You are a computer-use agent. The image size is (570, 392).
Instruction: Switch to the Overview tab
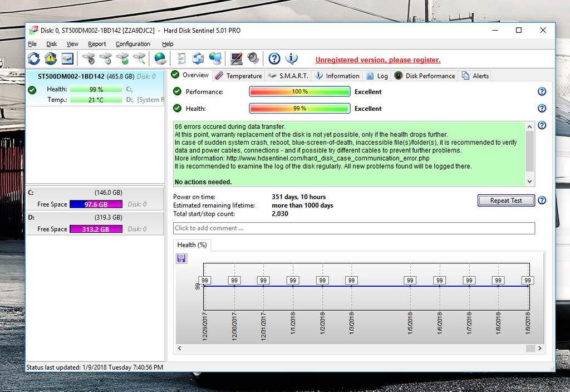(190, 75)
